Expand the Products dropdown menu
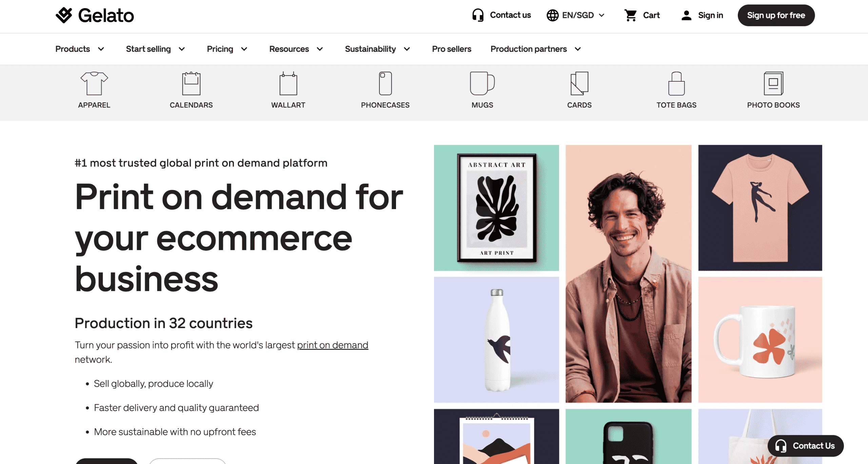 point(80,49)
